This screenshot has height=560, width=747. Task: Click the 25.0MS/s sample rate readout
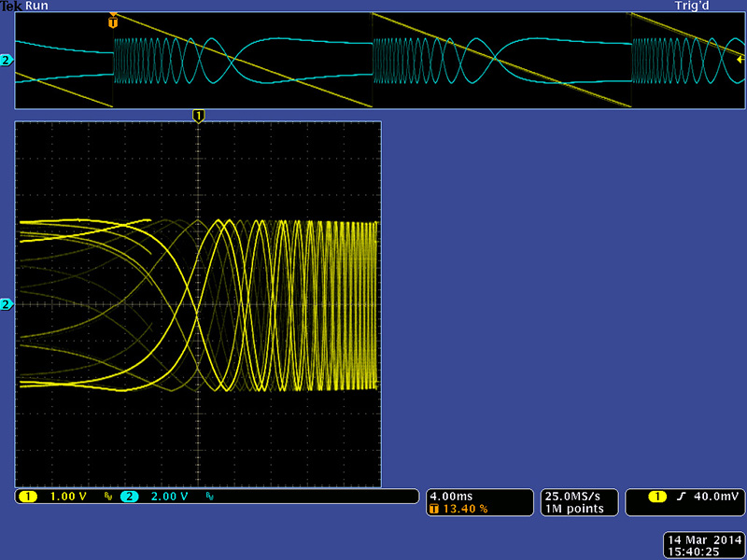coord(574,497)
